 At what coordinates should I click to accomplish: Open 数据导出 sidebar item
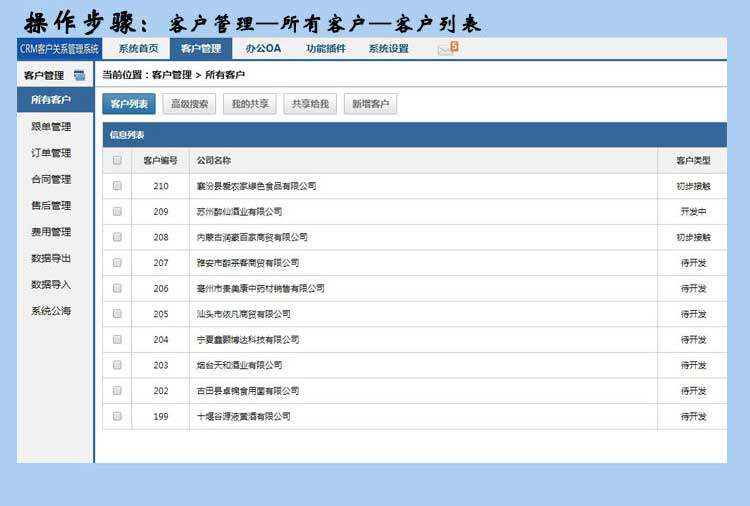[51, 259]
